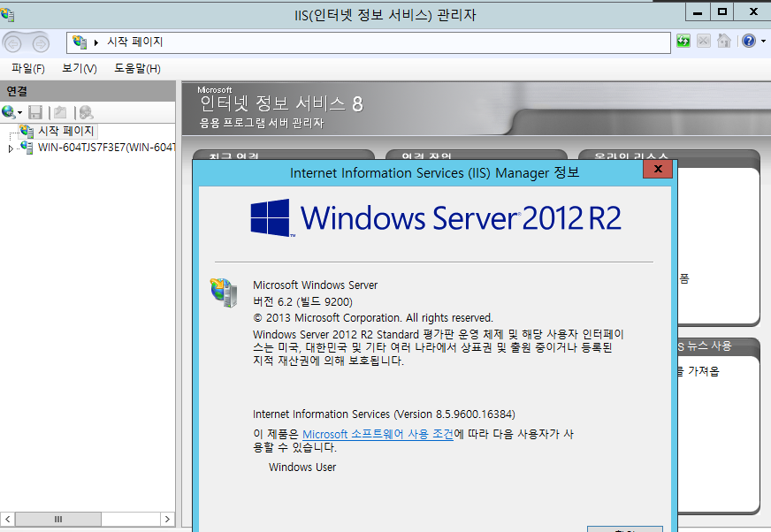
Task: Click the 연결 panel header
Action: 88,91
